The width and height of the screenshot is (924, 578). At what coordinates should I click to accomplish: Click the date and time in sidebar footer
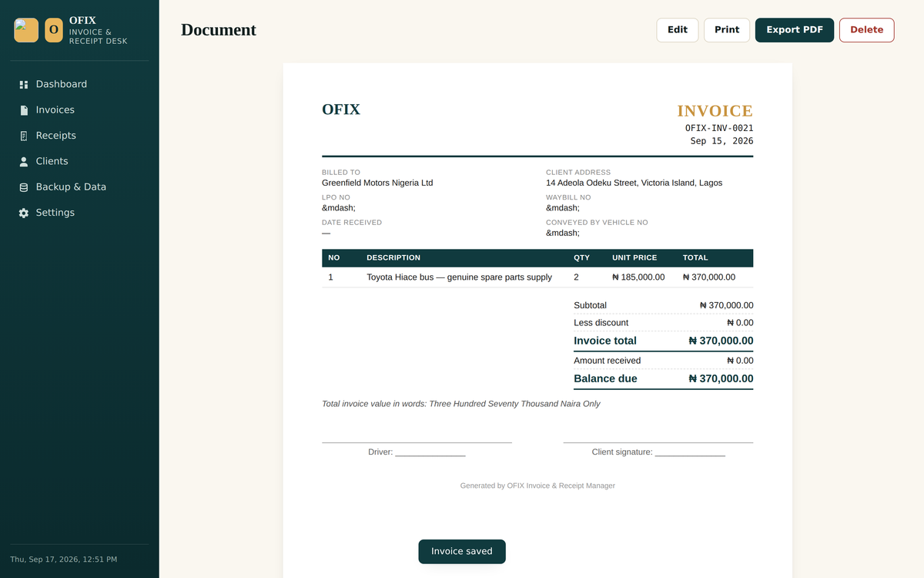tap(64, 560)
